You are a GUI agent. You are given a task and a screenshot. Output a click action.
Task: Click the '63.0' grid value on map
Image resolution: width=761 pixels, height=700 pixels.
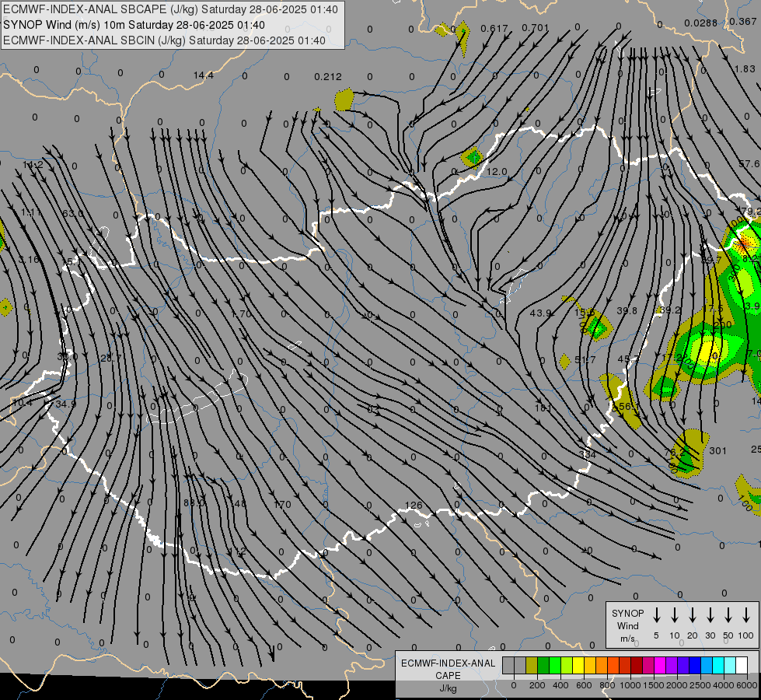click(72, 213)
